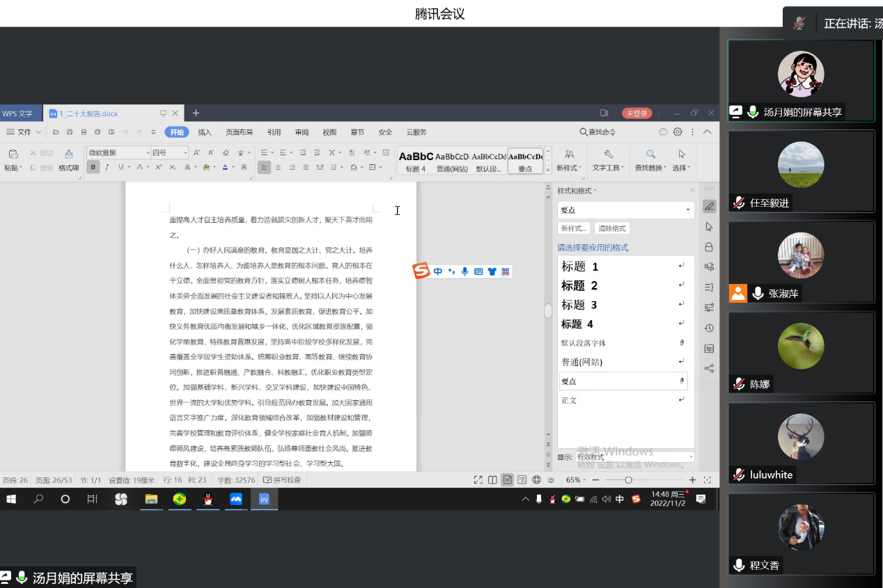Toggle web layout view in status bar
Screen dimensions: 883x588
click(x=536, y=479)
